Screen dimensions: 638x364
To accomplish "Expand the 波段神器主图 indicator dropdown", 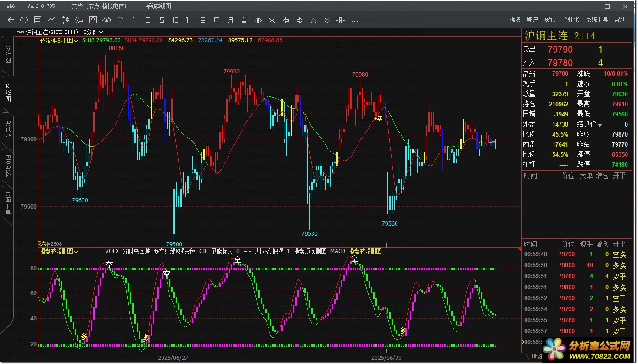I will click(59, 40).
